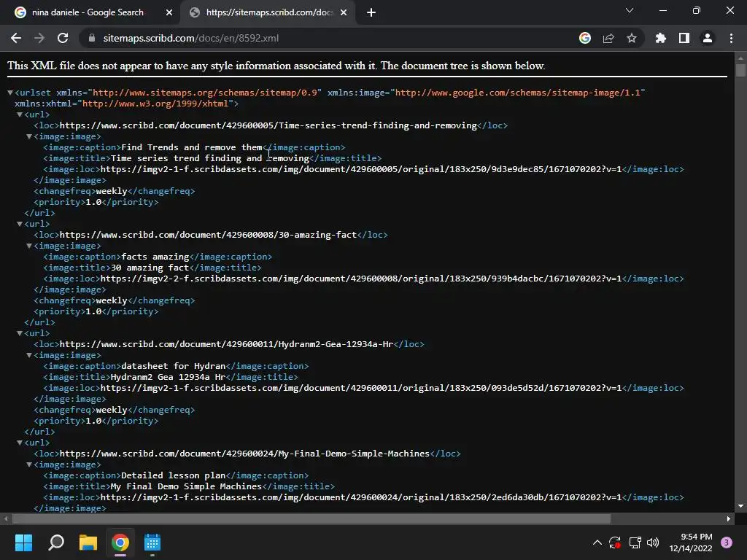Collapse image:image node with caption facts amazing

(x=29, y=246)
